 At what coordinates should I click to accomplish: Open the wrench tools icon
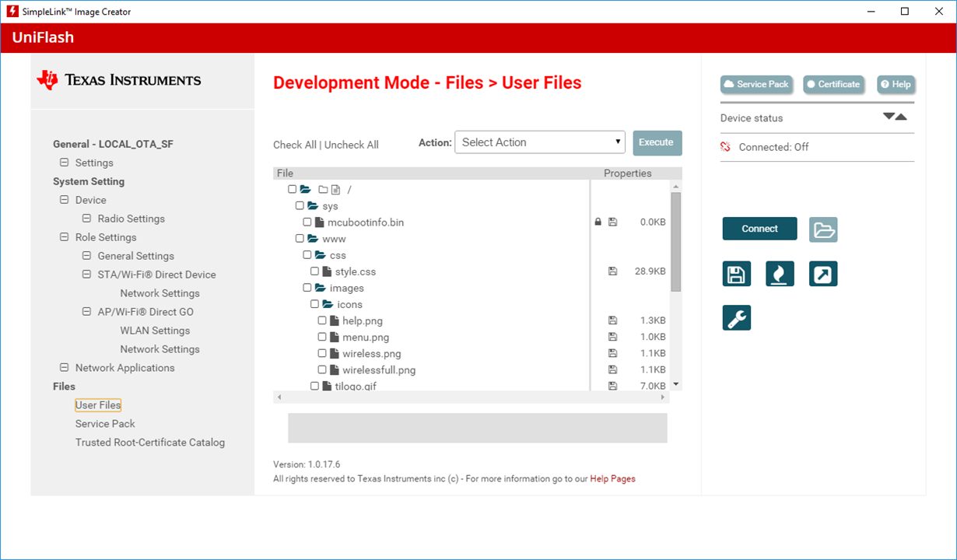[x=736, y=317]
